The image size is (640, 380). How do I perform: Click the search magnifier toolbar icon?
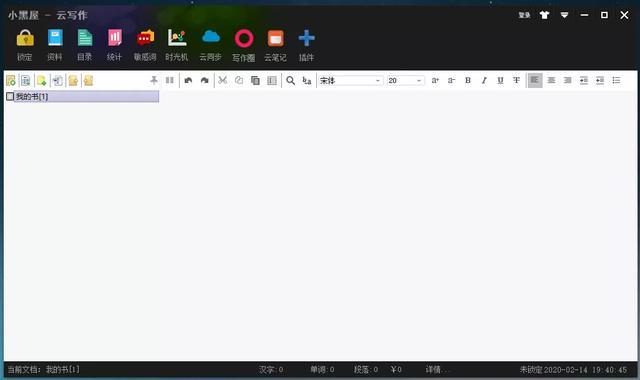(290, 80)
